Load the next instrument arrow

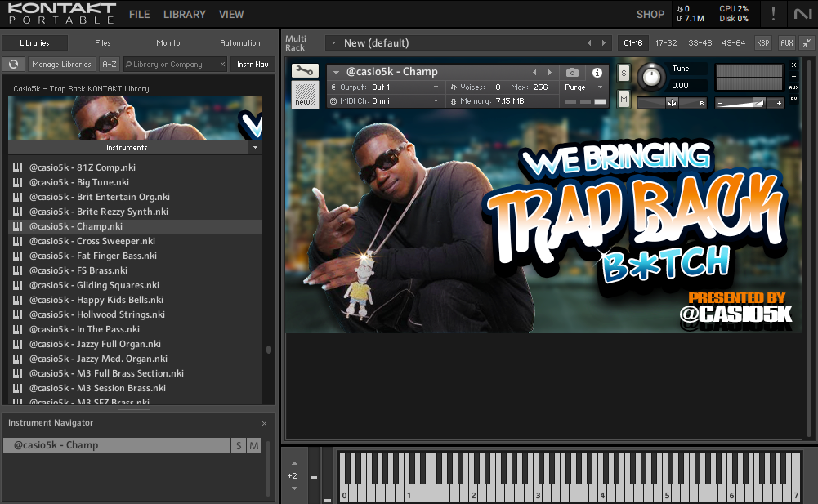coord(549,72)
